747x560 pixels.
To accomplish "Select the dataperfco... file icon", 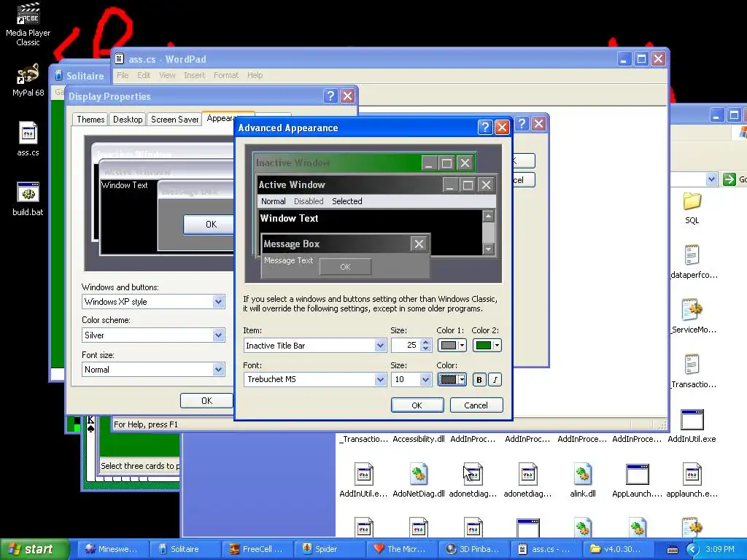I will pyautogui.click(x=693, y=262).
